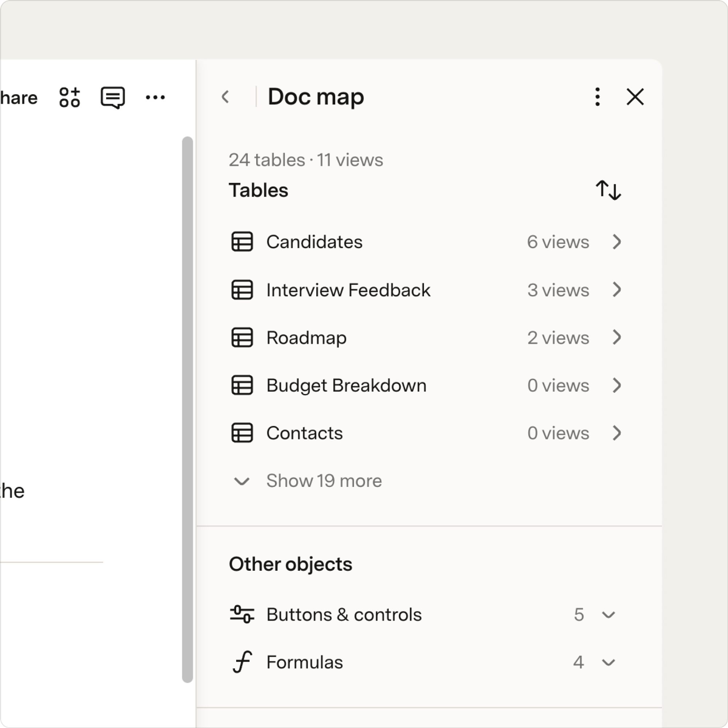This screenshot has width=728, height=728.
Task: Click the Share button
Action: tap(19, 98)
